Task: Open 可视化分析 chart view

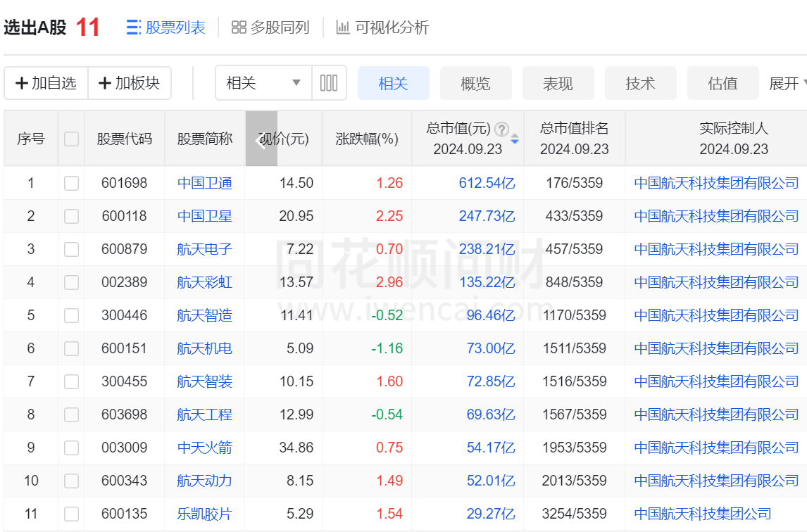Action: pos(382,27)
